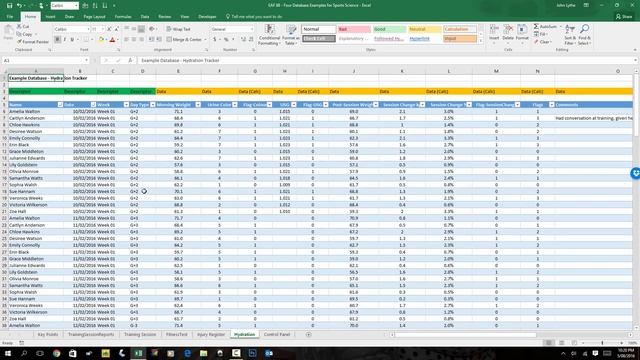The width and height of the screenshot is (640, 360).
Task: Click the Share button
Action: (624, 17)
